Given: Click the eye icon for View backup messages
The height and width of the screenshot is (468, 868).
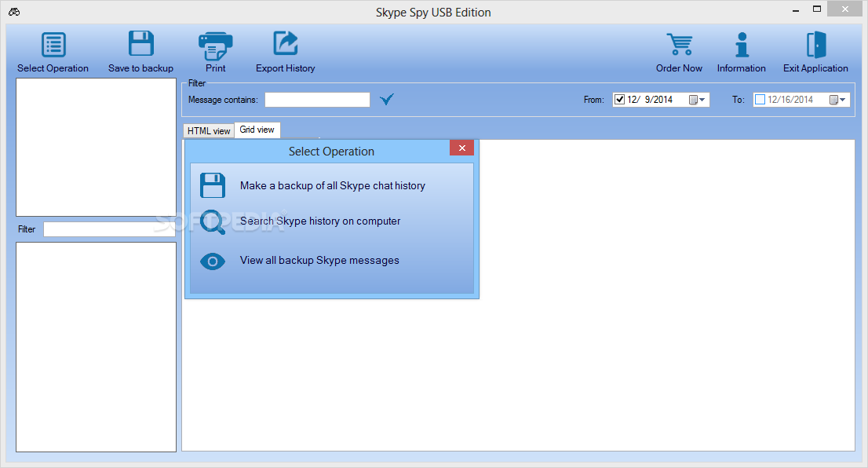Looking at the screenshot, I should pyautogui.click(x=213, y=261).
